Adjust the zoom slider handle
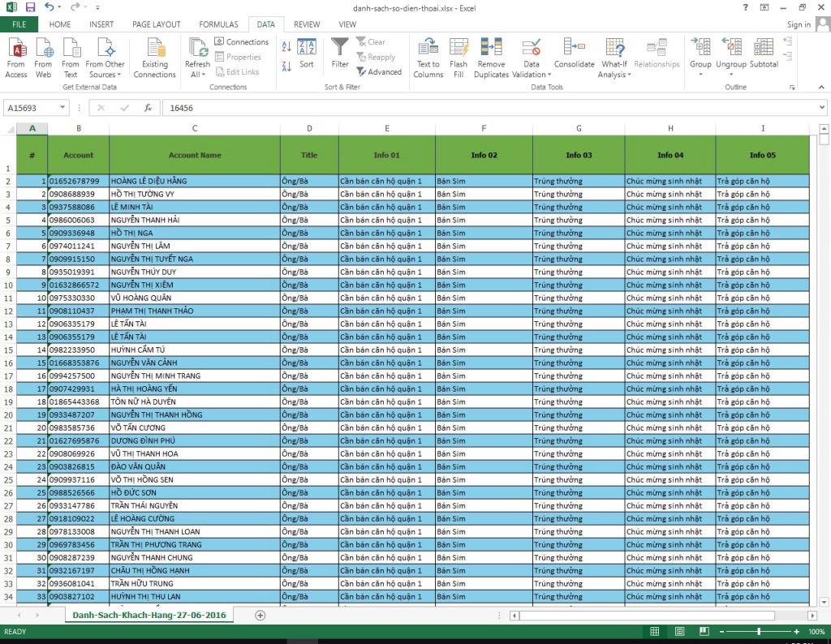The image size is (831, 644). click(759, 631)
